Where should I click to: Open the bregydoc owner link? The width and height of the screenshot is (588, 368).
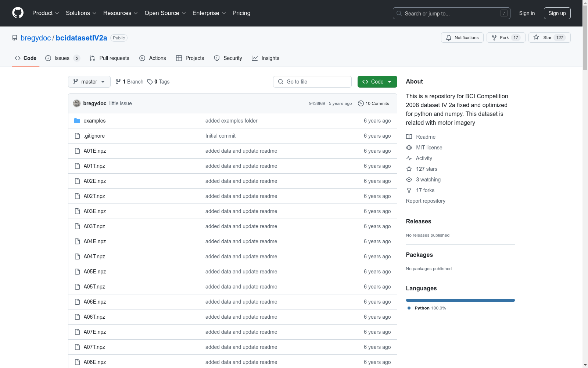[x=36, y=38]
